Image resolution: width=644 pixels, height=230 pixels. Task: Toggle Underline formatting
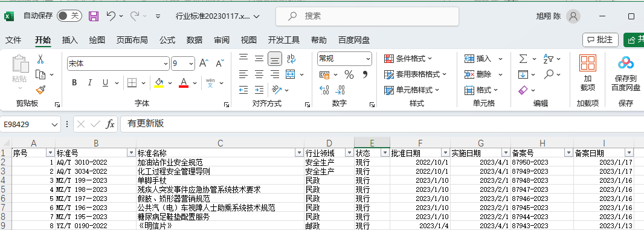105,83
